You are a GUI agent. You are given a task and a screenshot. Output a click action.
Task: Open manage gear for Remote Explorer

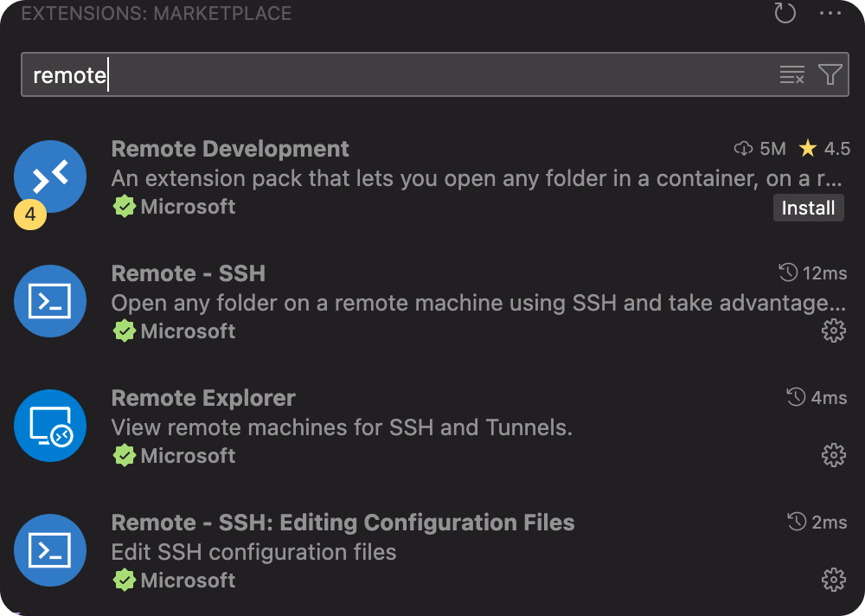(833, 455)
